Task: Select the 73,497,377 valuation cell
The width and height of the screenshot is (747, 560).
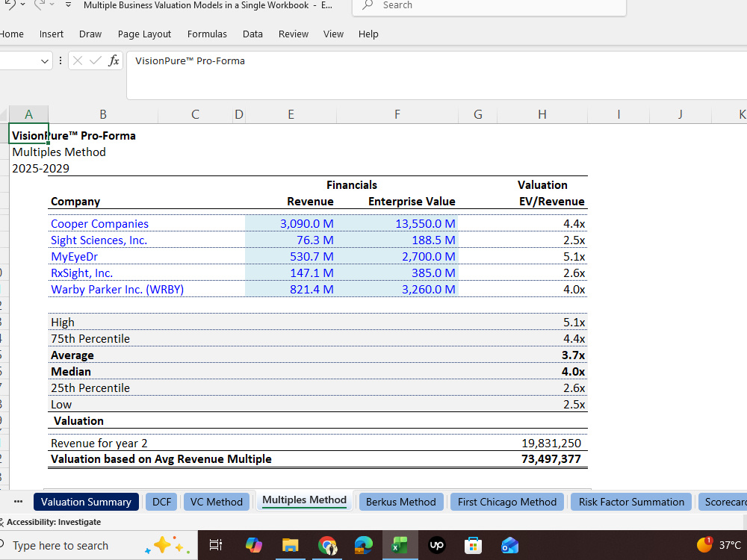Action: [x=542, y=459]
